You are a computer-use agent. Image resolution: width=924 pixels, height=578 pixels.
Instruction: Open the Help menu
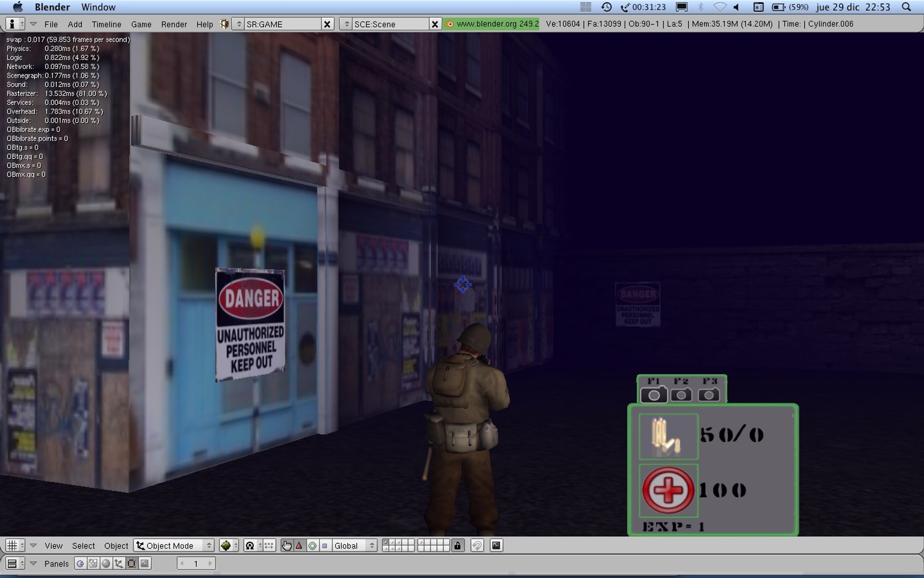[x=205, y=24]
